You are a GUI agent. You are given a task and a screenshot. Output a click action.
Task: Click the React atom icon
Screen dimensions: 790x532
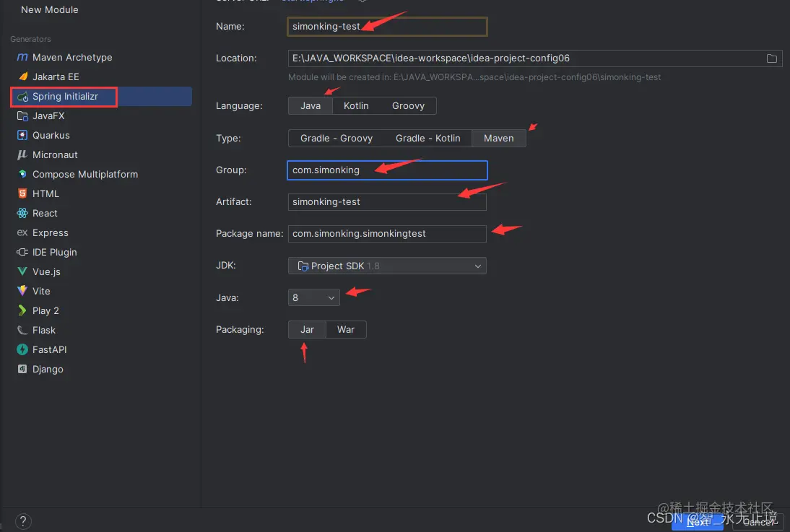click(x=22, y=213)
